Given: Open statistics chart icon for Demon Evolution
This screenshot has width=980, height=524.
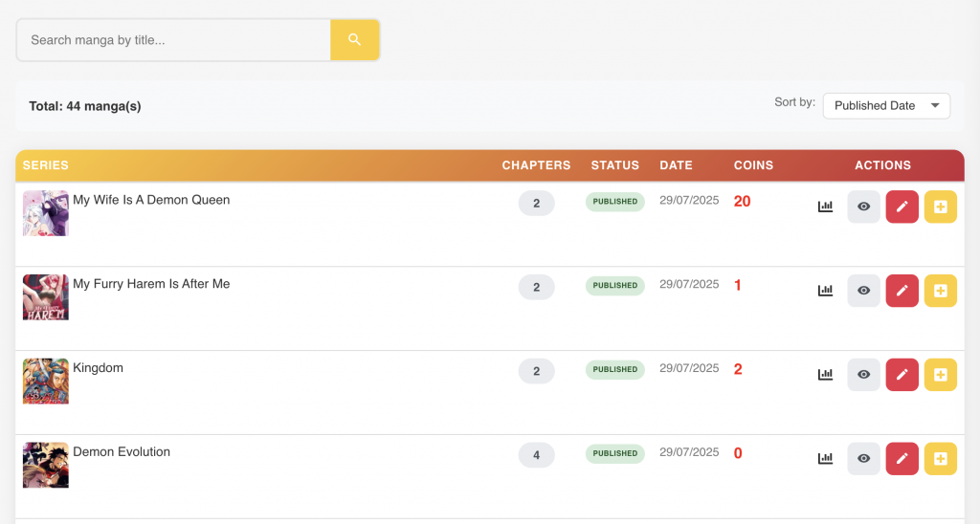Looking at the screenshot, I should tap(825, 459).
